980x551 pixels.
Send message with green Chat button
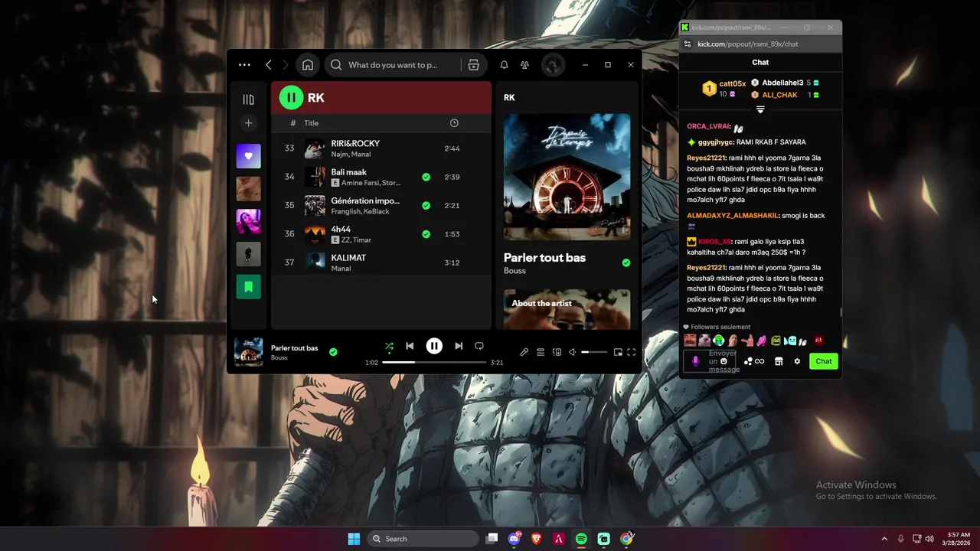pos(824,361)
